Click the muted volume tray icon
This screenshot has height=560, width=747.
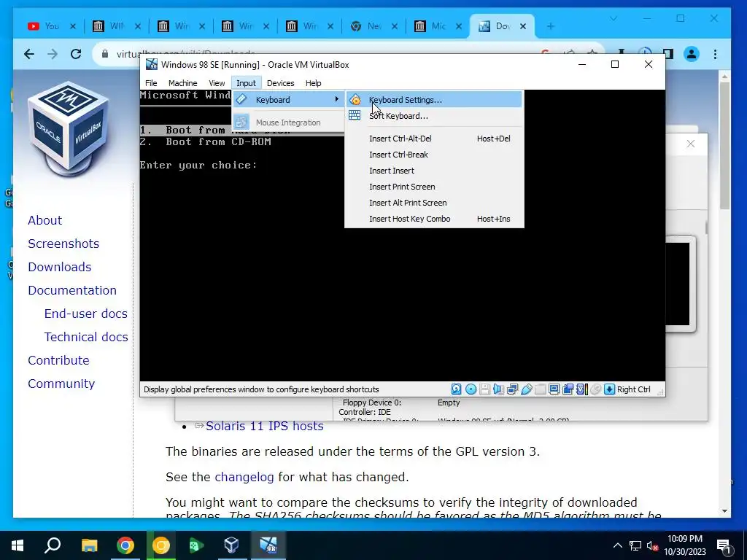[652, 545]
